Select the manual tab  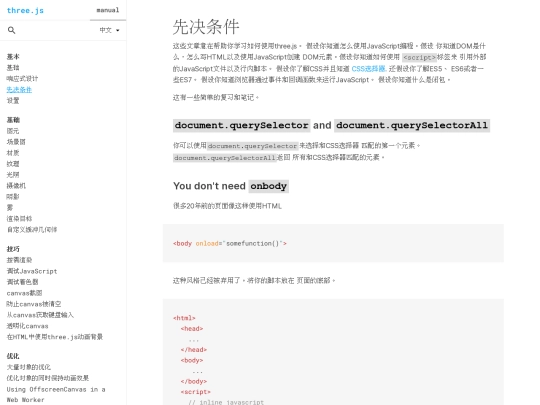point(108,10)
